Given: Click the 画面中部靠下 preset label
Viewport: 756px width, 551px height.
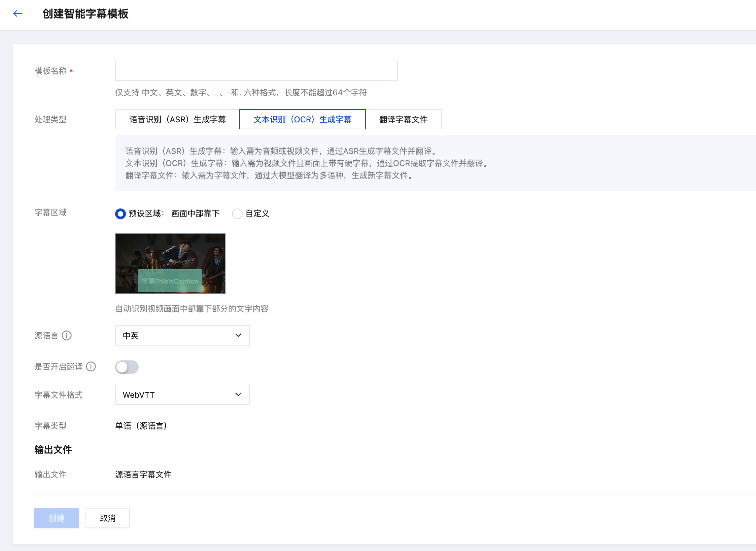Looking at the screenshot, I should point(195,214).
